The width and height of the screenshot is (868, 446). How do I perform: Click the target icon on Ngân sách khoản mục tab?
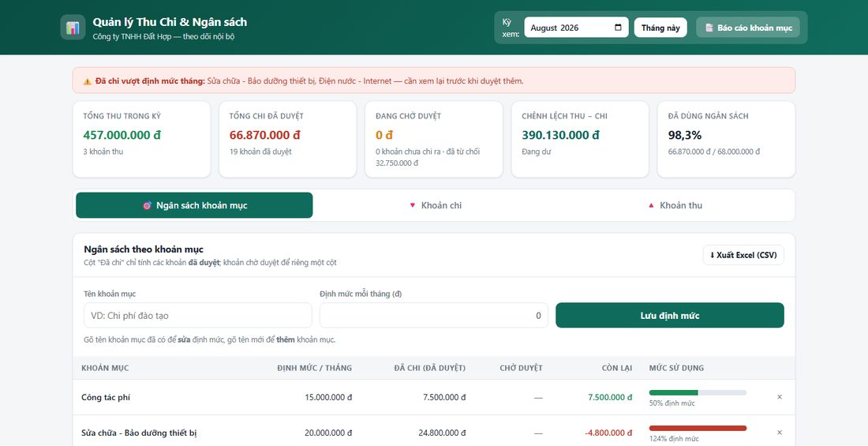[147, 205]
